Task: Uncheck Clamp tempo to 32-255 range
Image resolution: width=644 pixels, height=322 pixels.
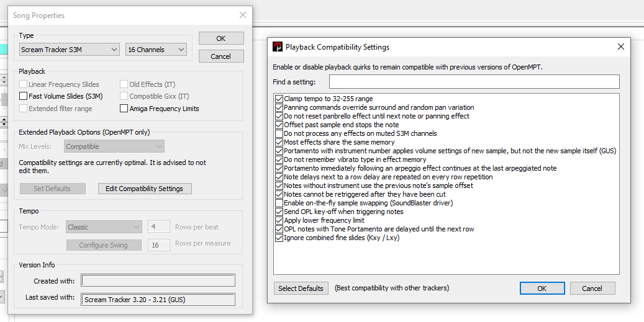Action: tap(279, 99)
